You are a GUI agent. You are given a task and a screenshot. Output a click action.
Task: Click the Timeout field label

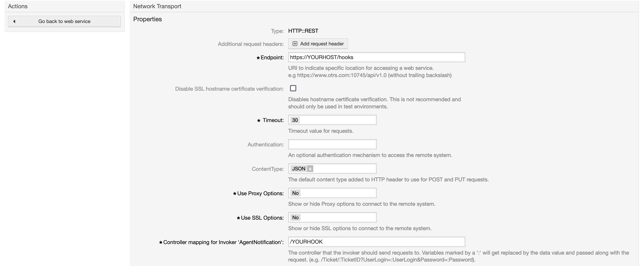click(x=273, y=120)
